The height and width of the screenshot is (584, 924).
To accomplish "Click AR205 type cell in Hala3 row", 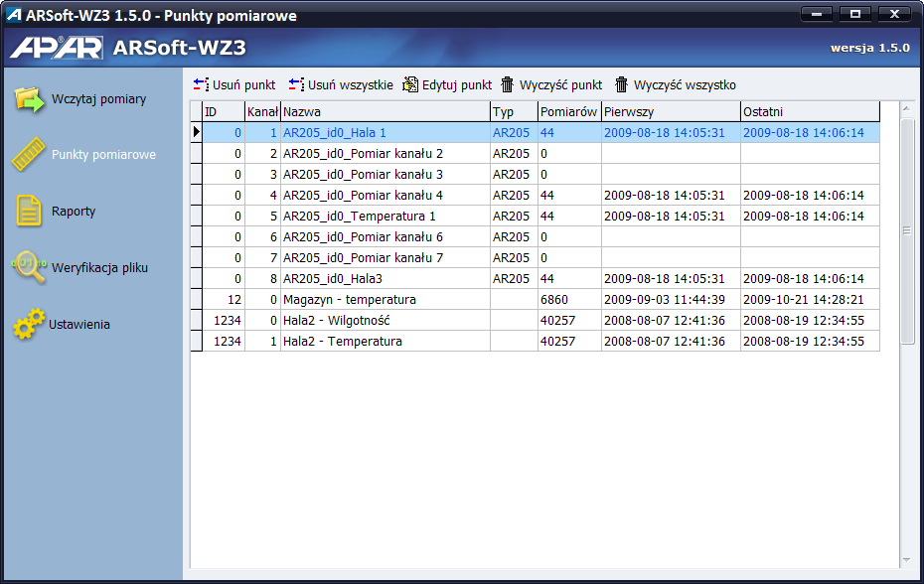I will (x=514, y=278).
